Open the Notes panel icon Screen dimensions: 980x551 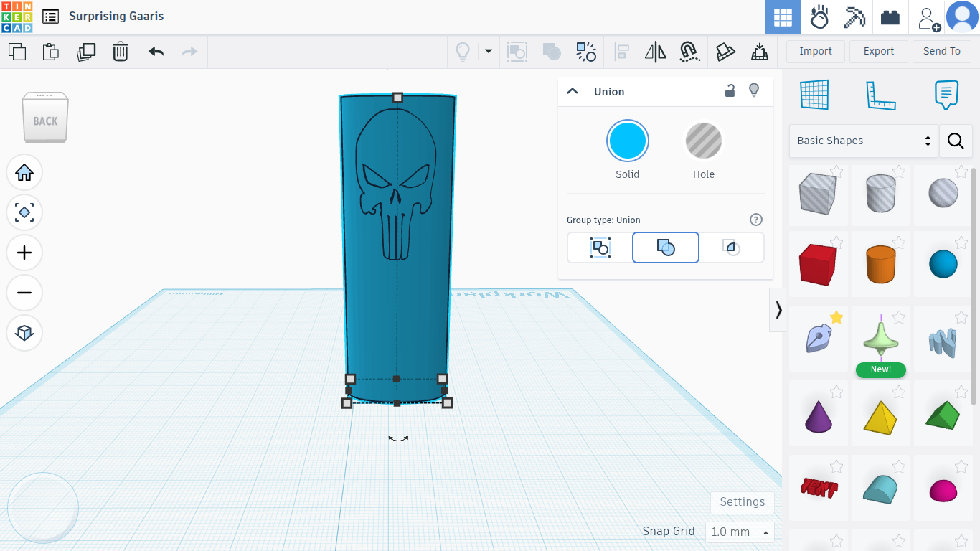point(947,95)
